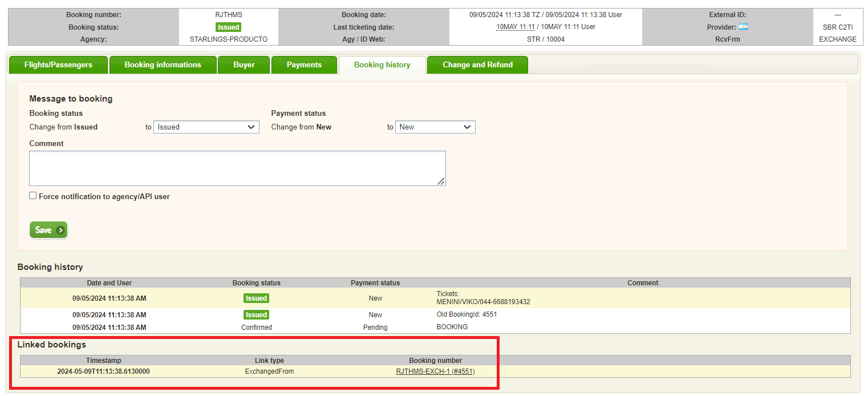Click the Issued badge in the Old BookingId row
Image resolution: width=868 pixels, height=396 pixels.
[x=256, y=315]
